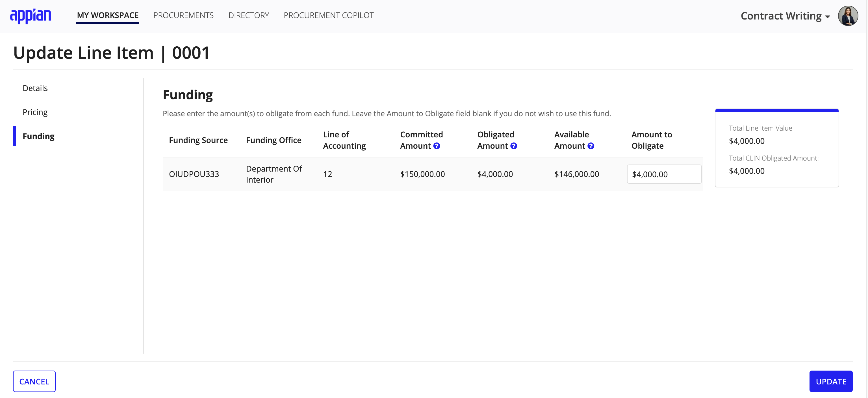The width and height of the screenshot is (868, 398).
Task: Click the Department Of Interior cell
Action: [x=274, y=174]
